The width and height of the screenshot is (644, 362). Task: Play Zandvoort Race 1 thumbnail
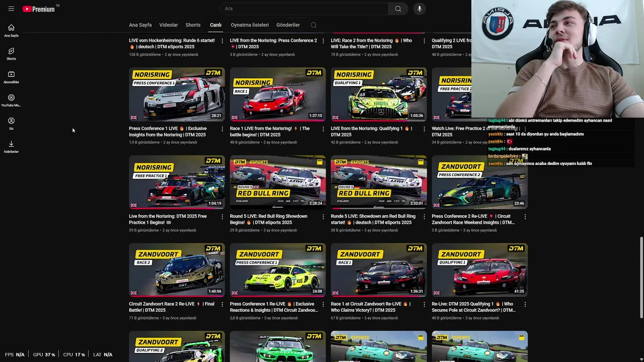point(378,270)
